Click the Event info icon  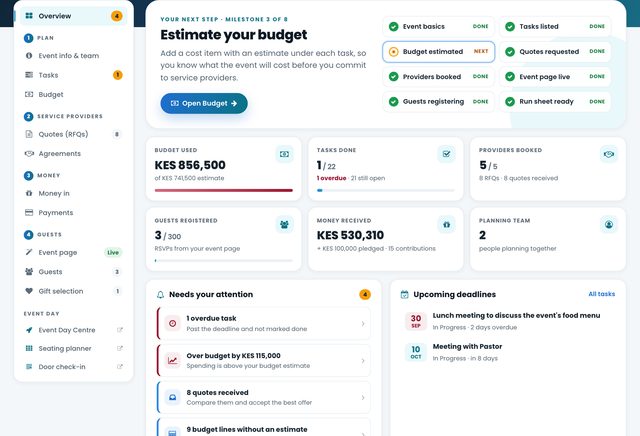[29, 56]
